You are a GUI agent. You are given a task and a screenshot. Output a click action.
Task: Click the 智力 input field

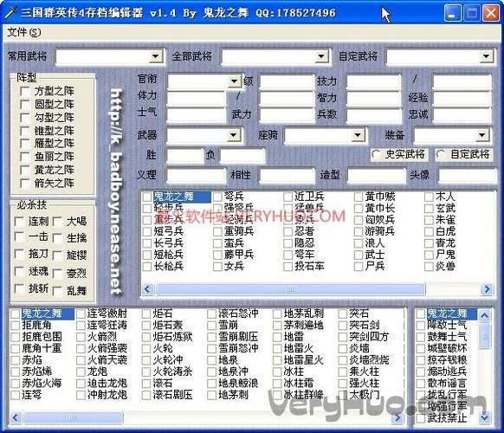[373, 98]
